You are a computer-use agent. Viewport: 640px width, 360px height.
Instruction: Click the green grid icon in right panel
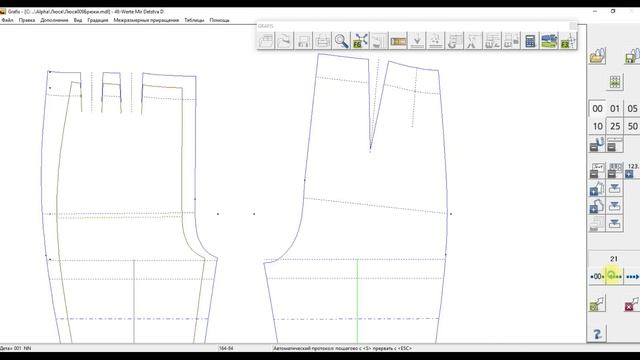[x=615, y=82]
